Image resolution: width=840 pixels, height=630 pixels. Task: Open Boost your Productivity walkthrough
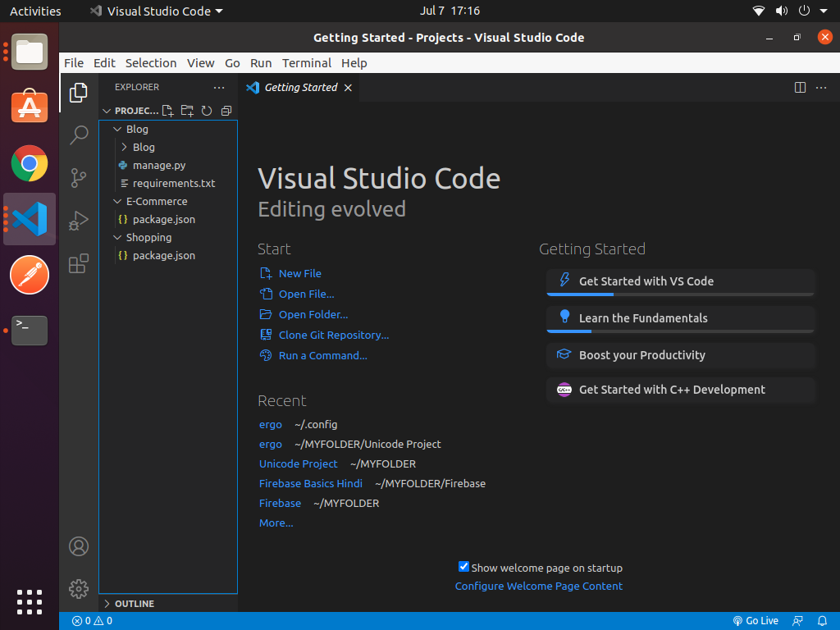[x=680, y=356]
